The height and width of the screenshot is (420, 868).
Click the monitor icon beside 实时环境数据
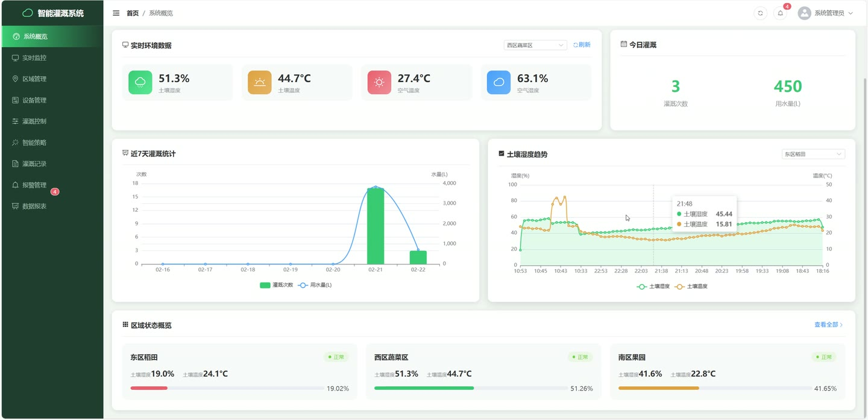[125, 45]
